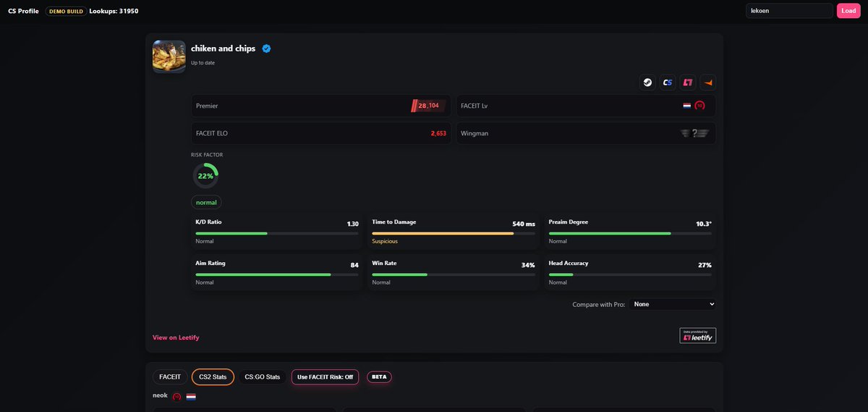This screenshot has height=412, width=868.
Task: Focus the player search field containing 'lekoen'
Action: point(789,11)
